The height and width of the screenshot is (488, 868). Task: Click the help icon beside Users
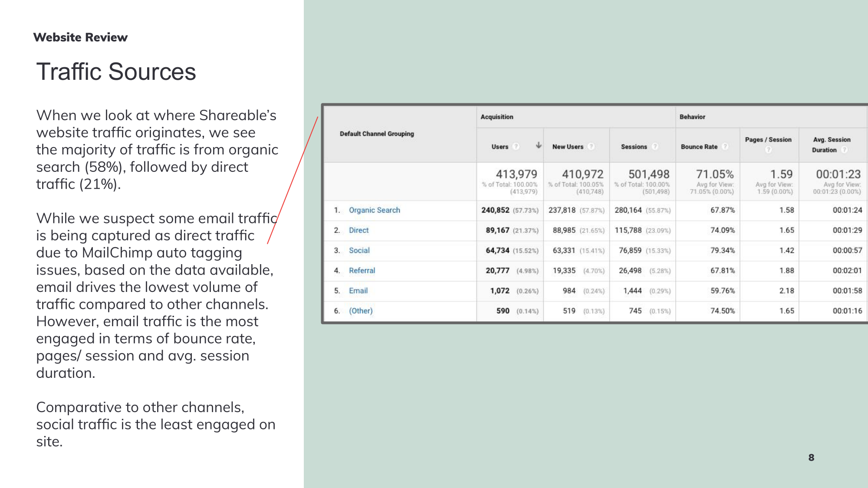coord(516,147)
